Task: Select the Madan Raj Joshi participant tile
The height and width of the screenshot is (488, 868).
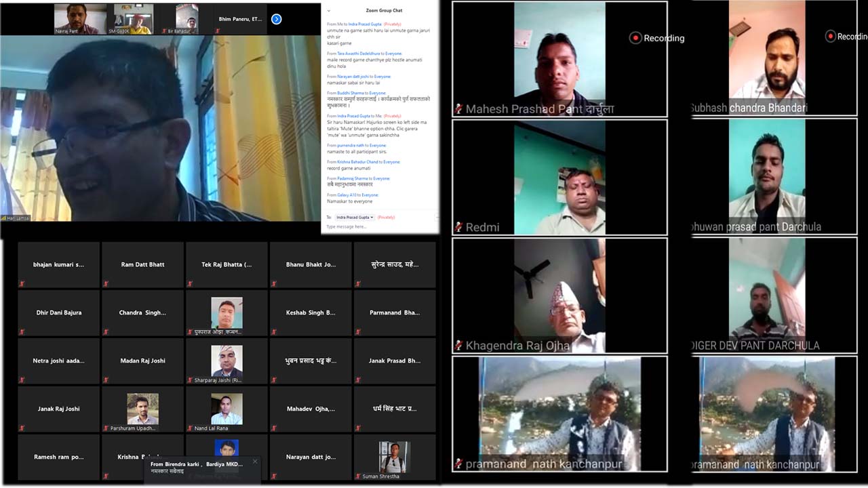Action: 142,361
